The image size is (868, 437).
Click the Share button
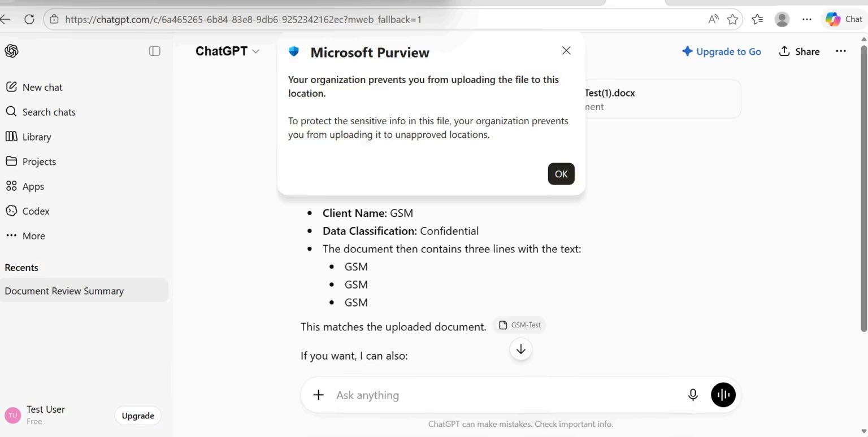click(x=799, y=51)
